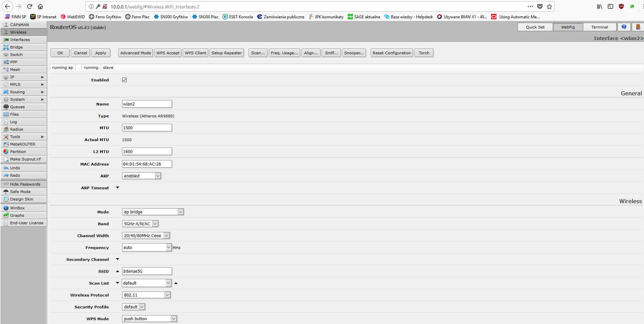This screenshot has height=324, width=644.
Task: Expand the Routing submenu
Action: pos(24,92)
